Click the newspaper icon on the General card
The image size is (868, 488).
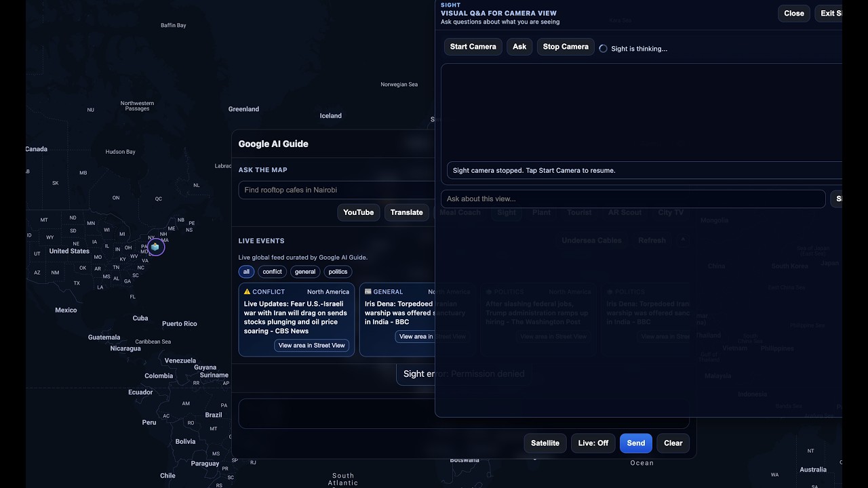(x=368, y=291)
